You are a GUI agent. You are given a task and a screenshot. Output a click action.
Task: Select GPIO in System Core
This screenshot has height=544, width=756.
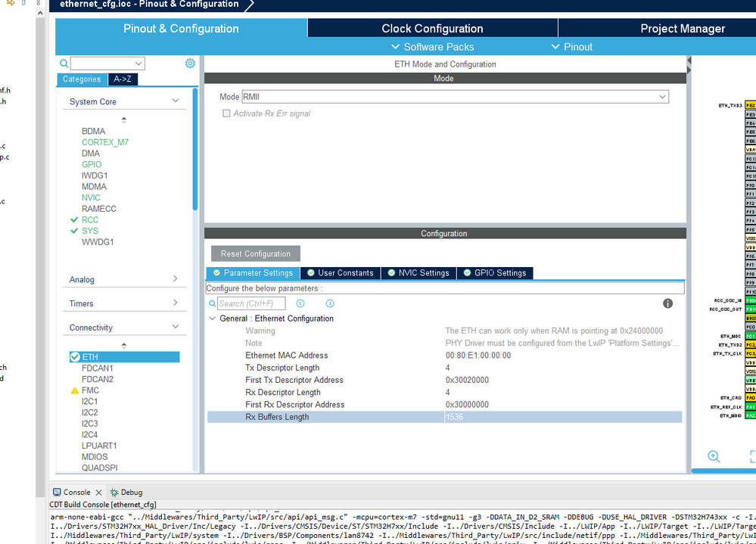[x=92, y=164]
